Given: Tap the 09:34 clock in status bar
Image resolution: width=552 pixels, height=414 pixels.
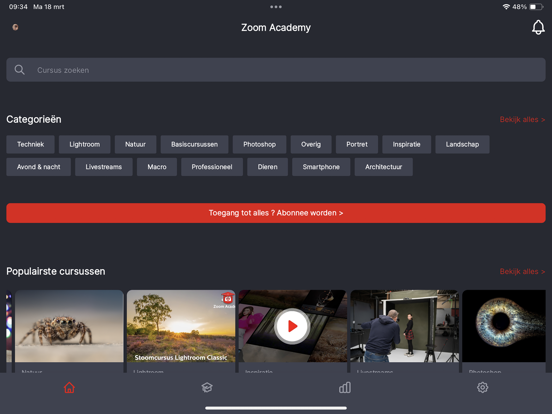Looking at the screenshot, I should [18, 7].
